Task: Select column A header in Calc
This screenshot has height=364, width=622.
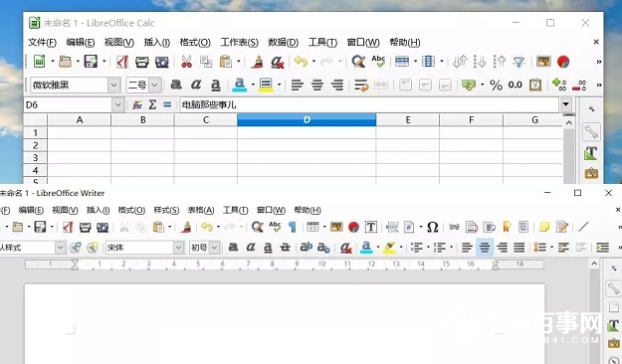Action: coord(80,119)
